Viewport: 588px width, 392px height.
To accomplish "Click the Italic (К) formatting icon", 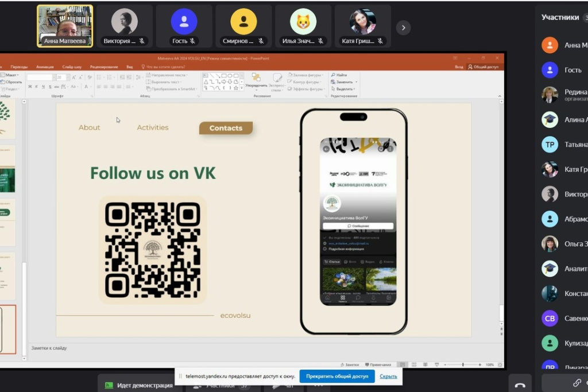I will coord(36,87).
